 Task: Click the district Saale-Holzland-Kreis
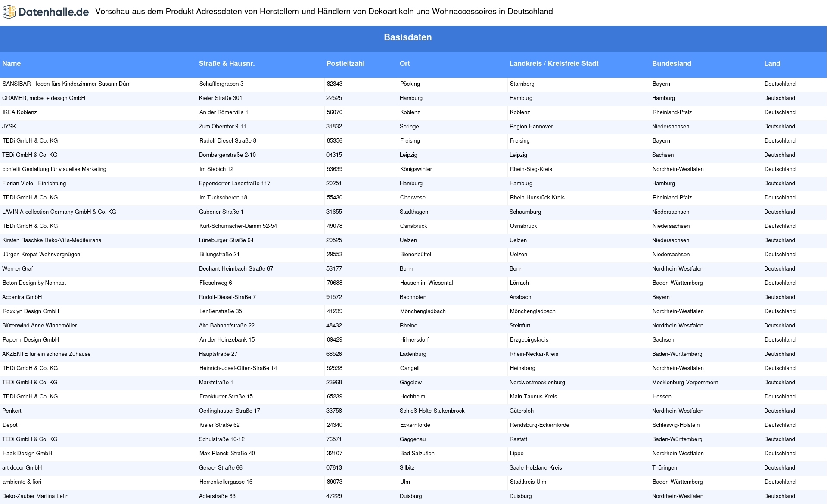[536, 467]
